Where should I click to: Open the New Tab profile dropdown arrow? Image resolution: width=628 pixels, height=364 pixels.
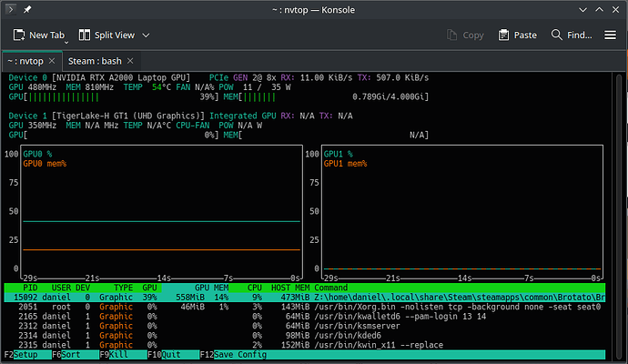(66, 42)
